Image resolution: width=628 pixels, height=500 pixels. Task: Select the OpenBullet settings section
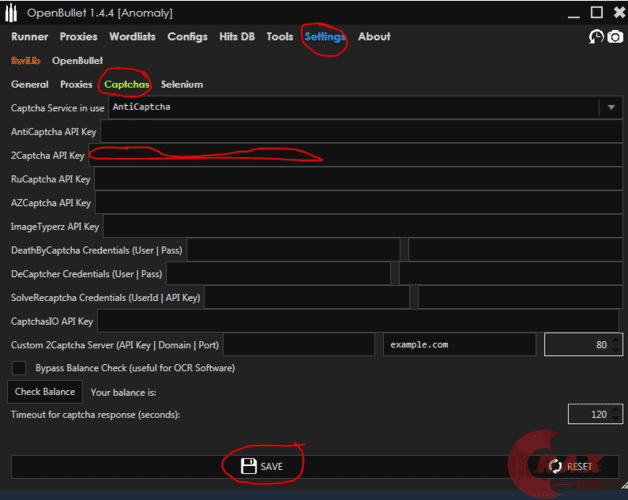(77, 61)
